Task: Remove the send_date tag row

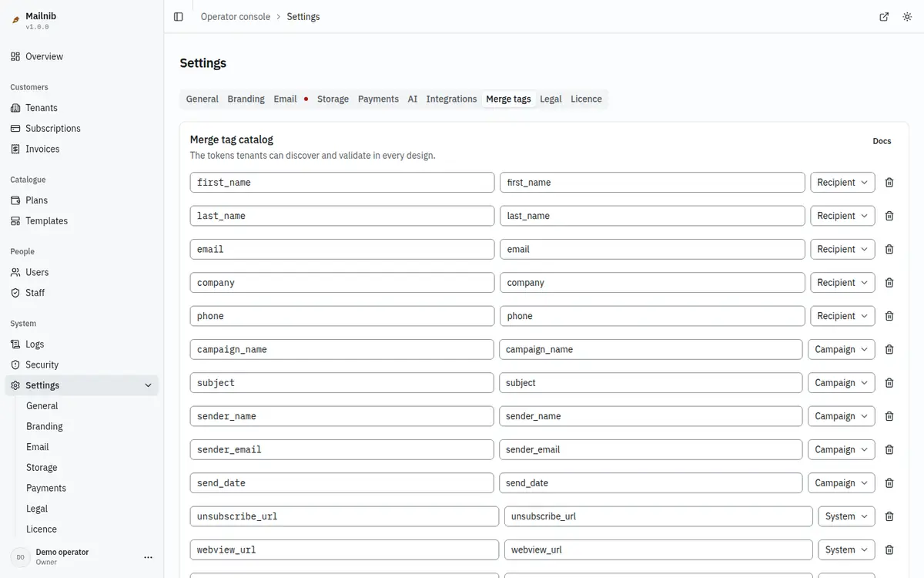Action: pos(889,483)
